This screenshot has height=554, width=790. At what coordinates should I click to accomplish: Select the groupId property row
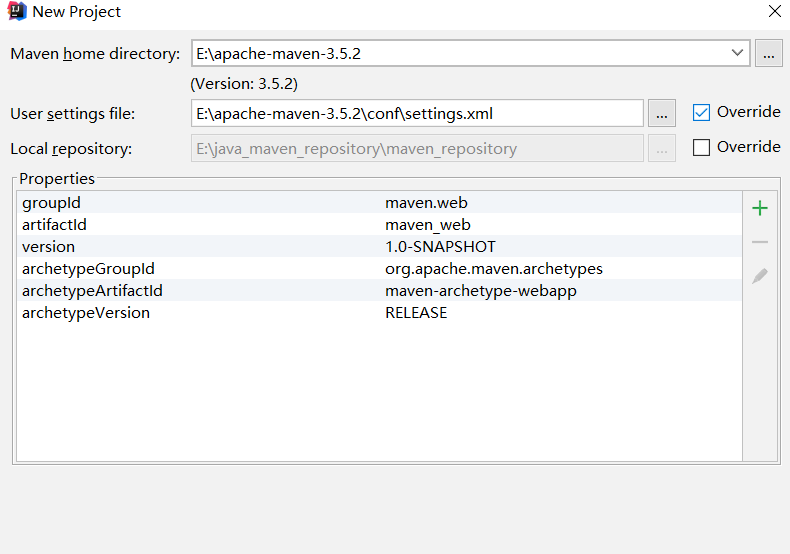[x=379, y=202]
